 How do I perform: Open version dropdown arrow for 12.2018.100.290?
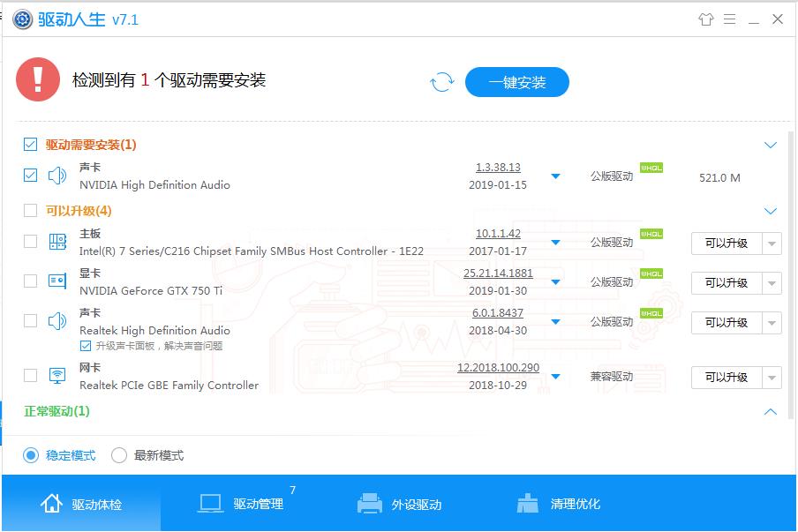pyautogui.click(x=556, y=377)
